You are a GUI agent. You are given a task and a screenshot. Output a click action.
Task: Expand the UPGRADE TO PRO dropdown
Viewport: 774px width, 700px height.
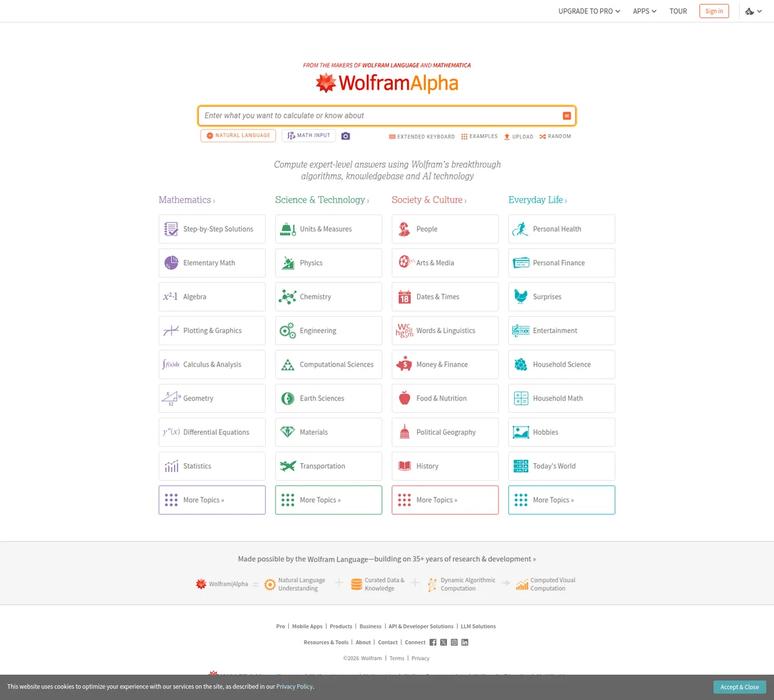tap(588, 11)
